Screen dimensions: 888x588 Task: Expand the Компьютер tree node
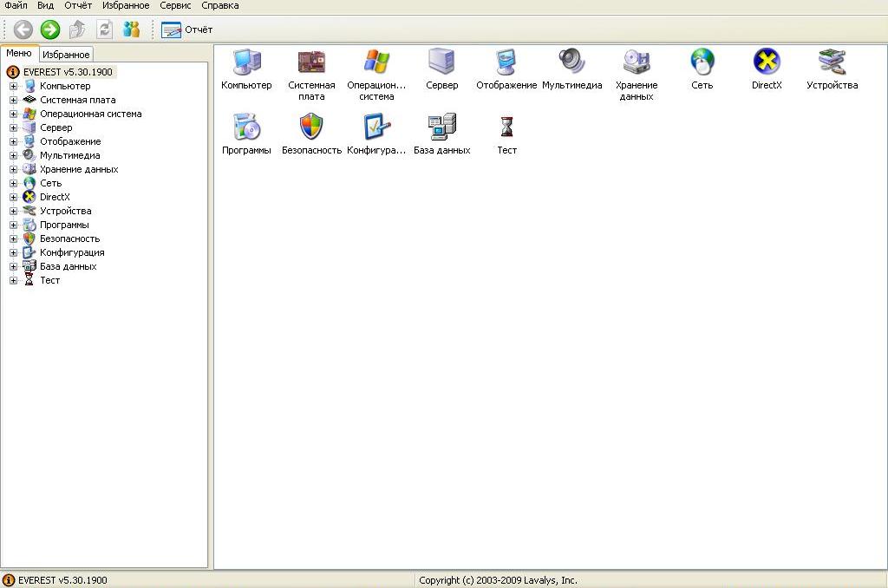[14, 86]
